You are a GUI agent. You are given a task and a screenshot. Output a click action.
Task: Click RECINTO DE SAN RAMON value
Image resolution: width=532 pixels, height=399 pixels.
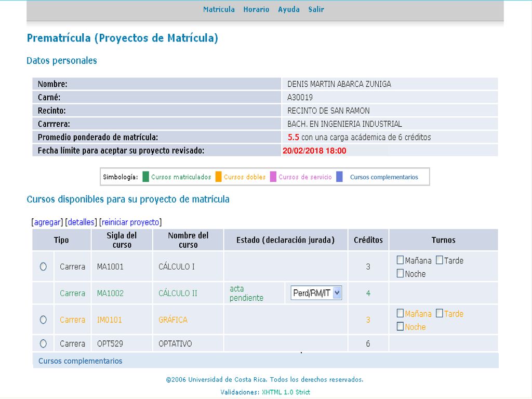coord(328,111)
